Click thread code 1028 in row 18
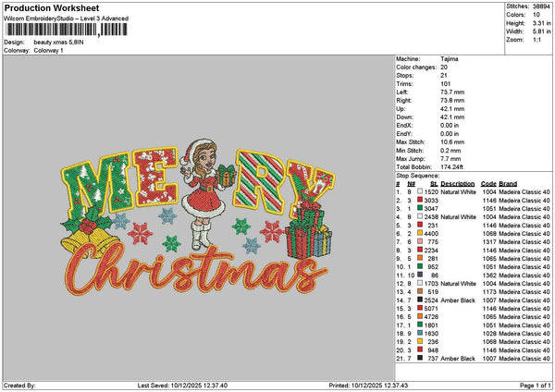Image resolution: width=555 pixels, height=392 pixels. tap(489, 333)
